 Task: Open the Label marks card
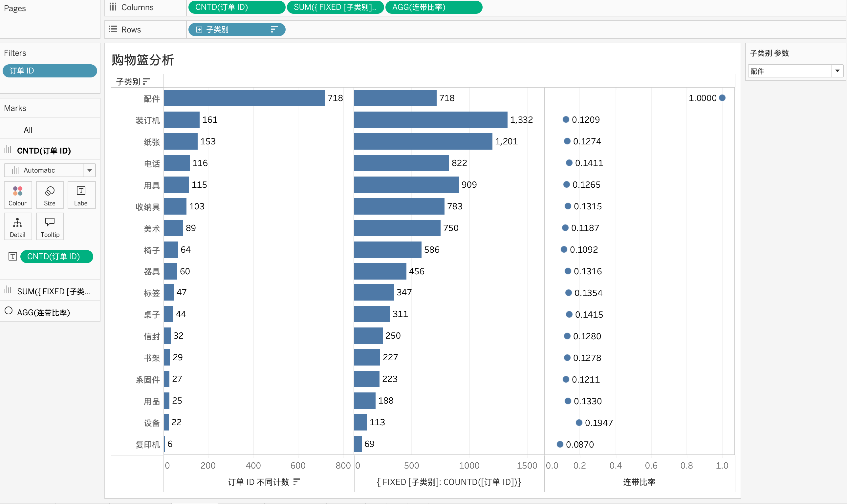coord(81,195)
